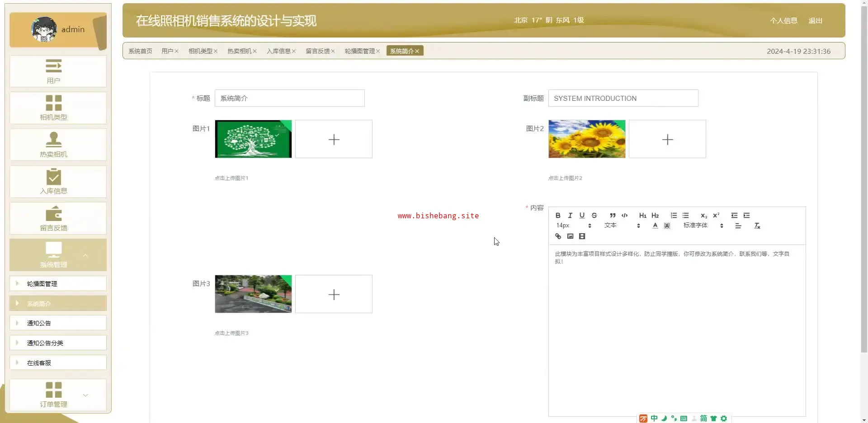
Task: Open the 相机类型 sidebar module
Action: (58, 108)
